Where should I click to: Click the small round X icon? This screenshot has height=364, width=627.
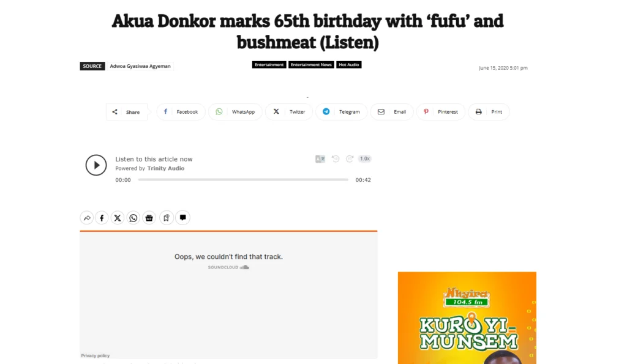tap(118, 218)
